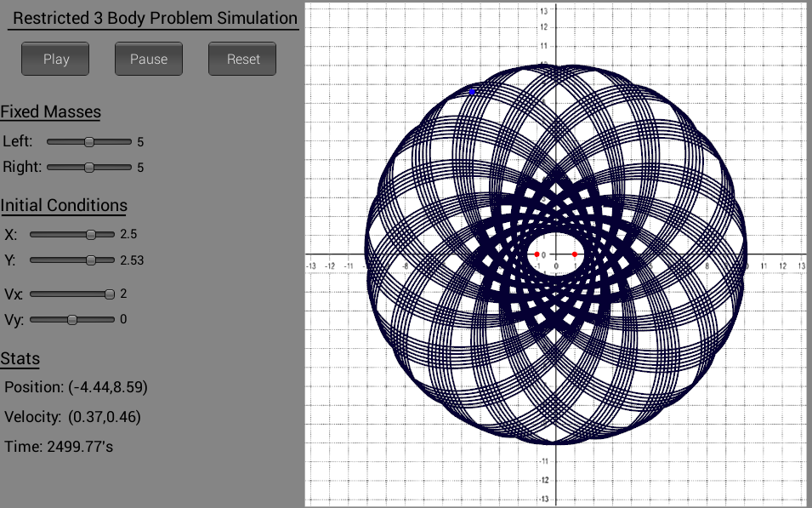Click the X initial condition slider handle
Screen dimensions: 812x508
pos(91,234)
